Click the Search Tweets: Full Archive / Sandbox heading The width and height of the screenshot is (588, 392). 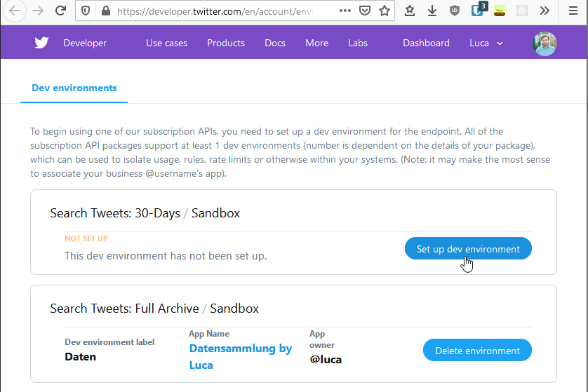click(x=154, y=309)
